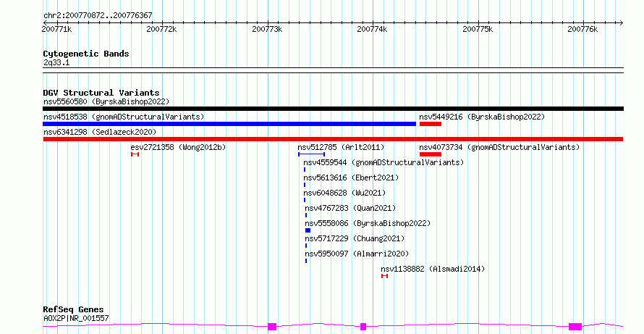Viewport: 644px width, 334px height.
Task: Open nsv5950097 (Almarri2020) label
Action: click(x=357, y=254)
